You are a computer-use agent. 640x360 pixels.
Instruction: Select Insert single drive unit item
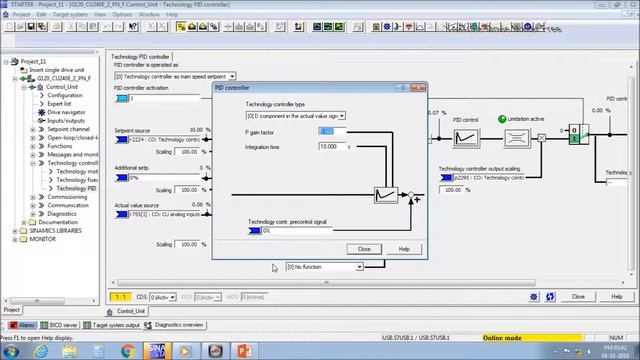(x=57, y=70)
